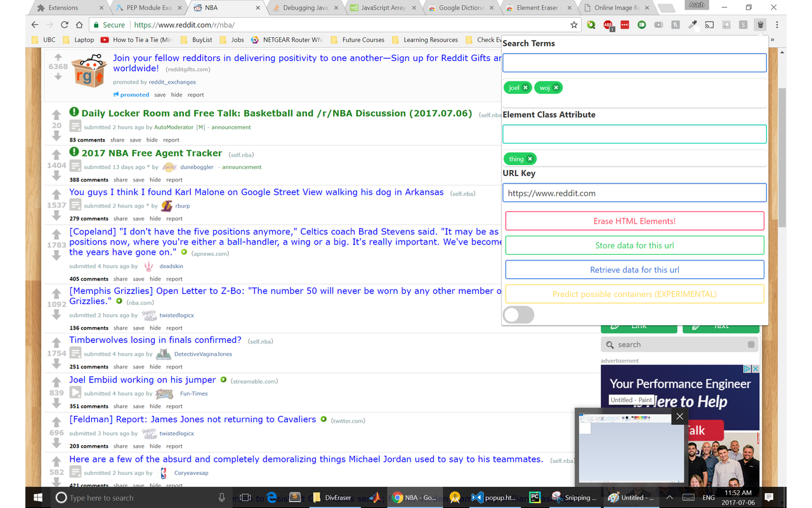The image size is (812, 508).
Task: Switch to the Google Dictionary tab
Action: (461, 8)
